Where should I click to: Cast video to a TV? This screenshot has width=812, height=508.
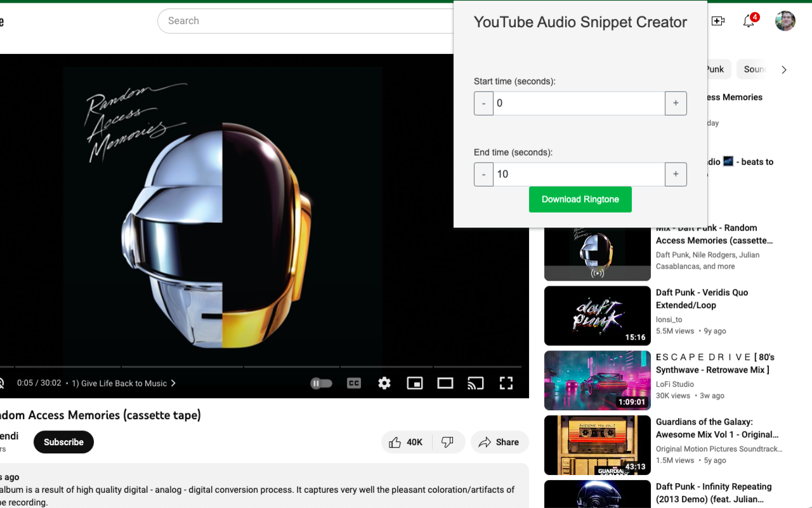[x=476, y=384]
